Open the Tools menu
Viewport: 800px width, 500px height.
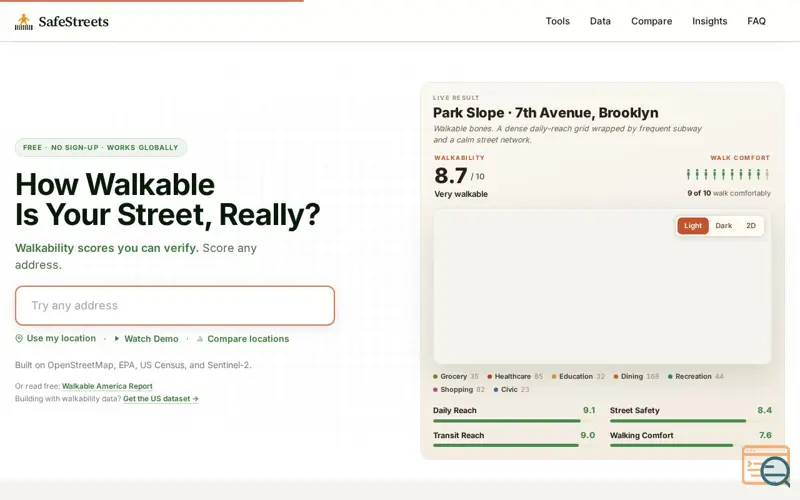pos(557,21)
